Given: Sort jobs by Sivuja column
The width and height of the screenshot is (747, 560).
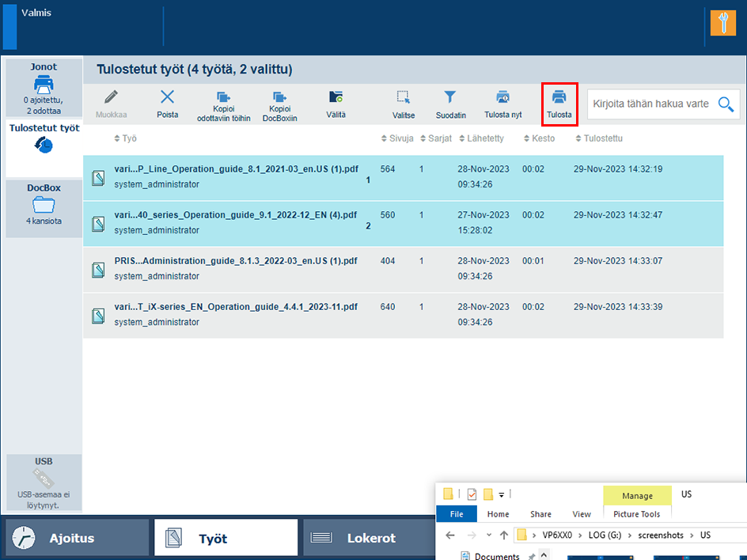Looking at the screenshot, I should point(397,138).
